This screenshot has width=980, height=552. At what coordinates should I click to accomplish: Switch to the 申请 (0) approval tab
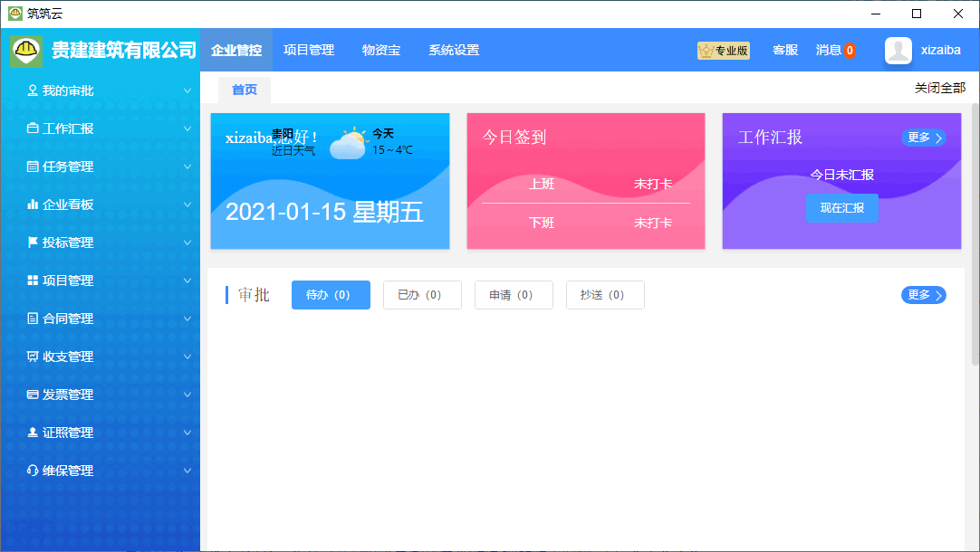click(x=514, y=295)
